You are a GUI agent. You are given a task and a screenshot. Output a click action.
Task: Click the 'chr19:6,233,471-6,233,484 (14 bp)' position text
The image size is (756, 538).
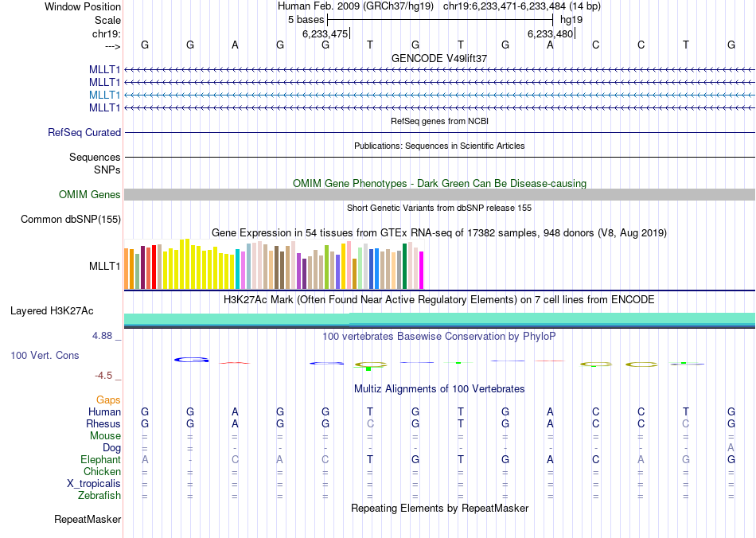pos(522,6)
